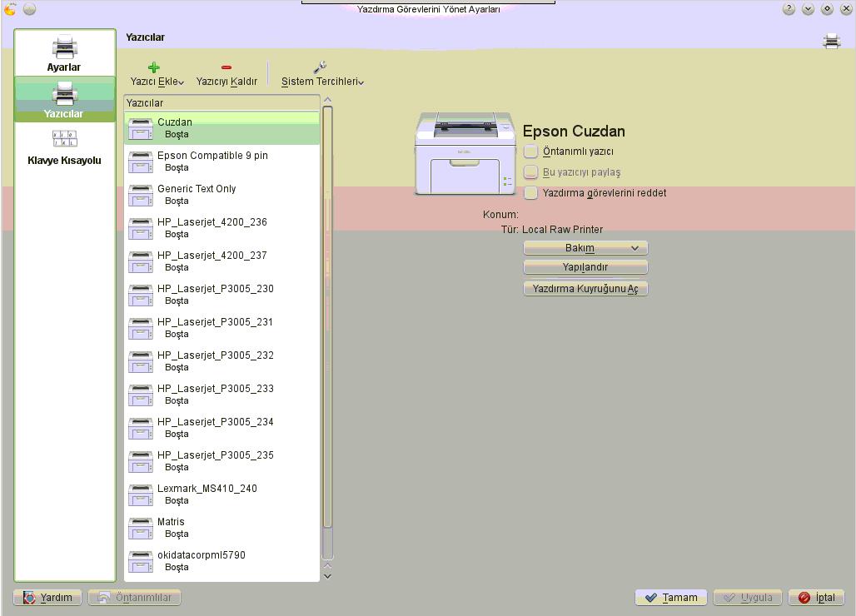Toggle the Bu yazıcıyı paylaş checkbox
This screenshot has height=616, width=856.
point(530,171)
